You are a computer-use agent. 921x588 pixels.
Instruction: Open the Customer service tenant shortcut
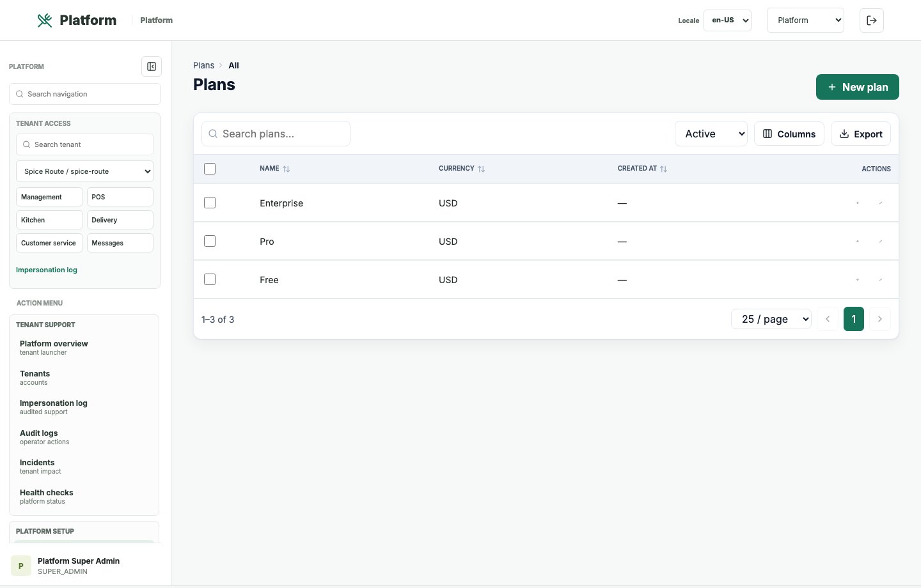click(x=49, y=243)
